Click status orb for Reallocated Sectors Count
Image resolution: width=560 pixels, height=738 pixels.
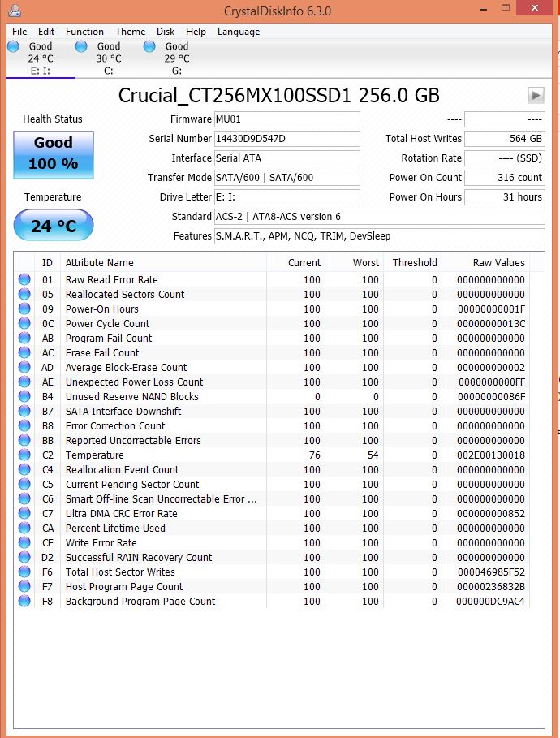coord(24,294)
